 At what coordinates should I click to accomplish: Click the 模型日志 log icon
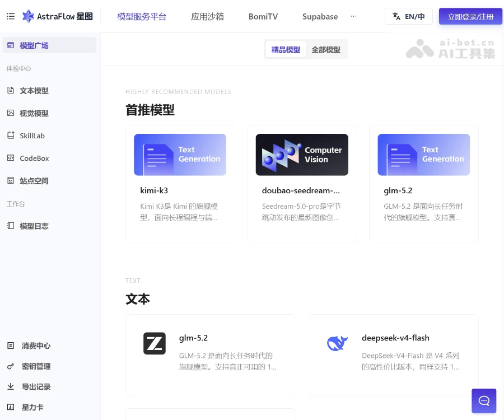tap(11, 226)
